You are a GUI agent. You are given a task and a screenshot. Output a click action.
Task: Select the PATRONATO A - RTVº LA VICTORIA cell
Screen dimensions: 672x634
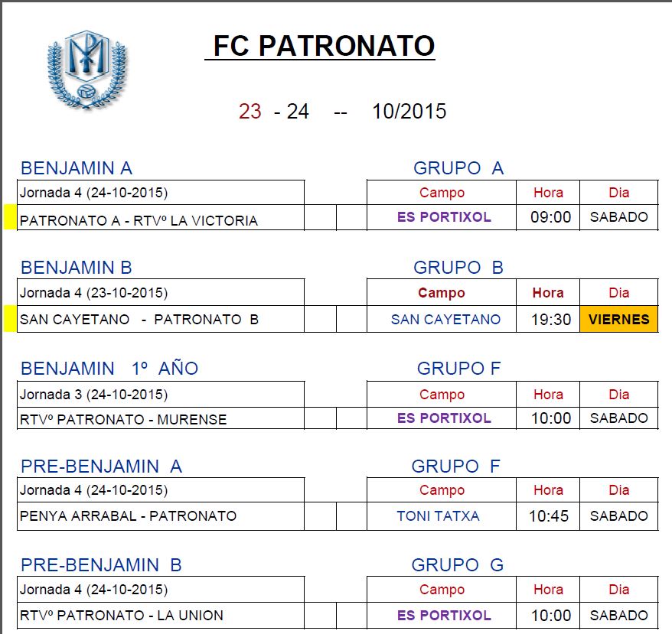(139, 221)
